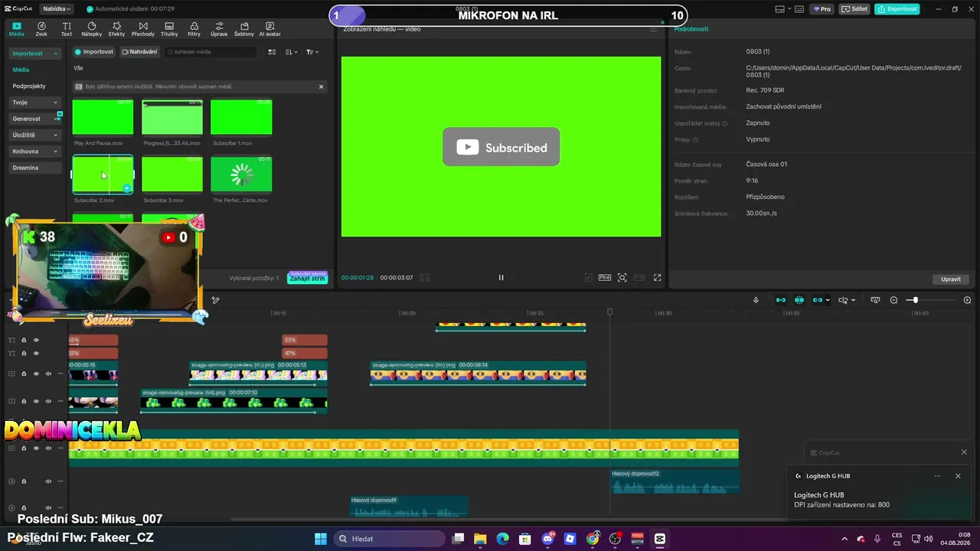Zoom in the timeline
The image size is (980, 551).
[967, 300]
